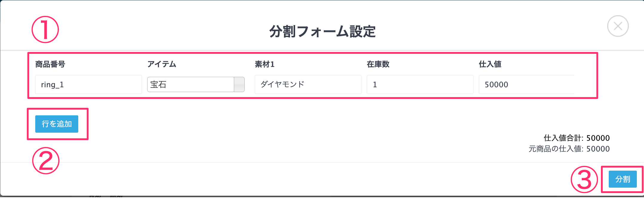Click the 素材1 column label
This screenshot has width=644, height=202.
coord(265,64)
